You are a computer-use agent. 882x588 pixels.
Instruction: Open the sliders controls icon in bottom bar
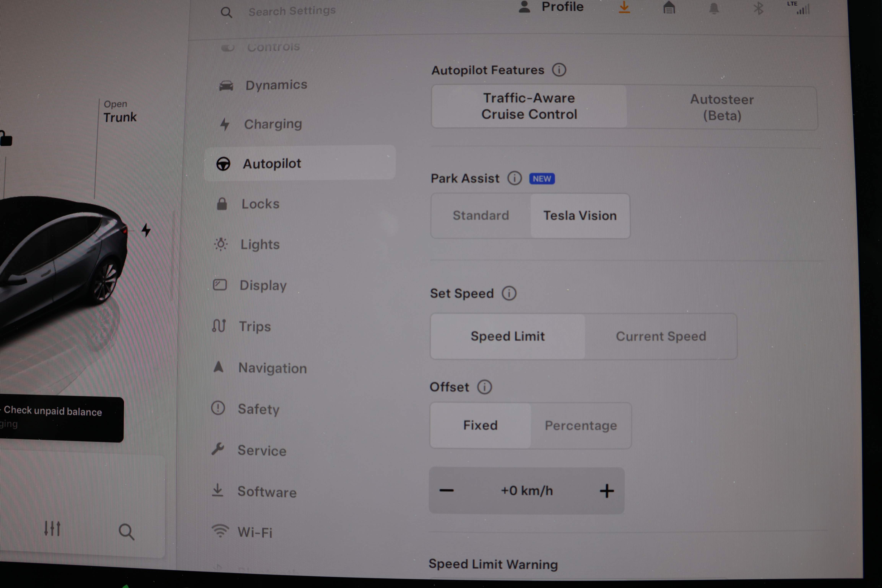click(52, 528)
